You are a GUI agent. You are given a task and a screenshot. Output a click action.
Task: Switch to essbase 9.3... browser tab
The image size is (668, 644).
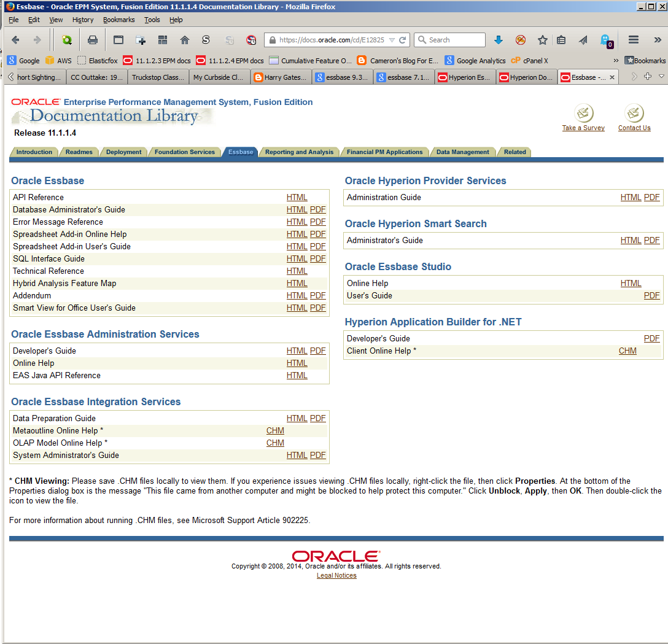pos(343,77)
